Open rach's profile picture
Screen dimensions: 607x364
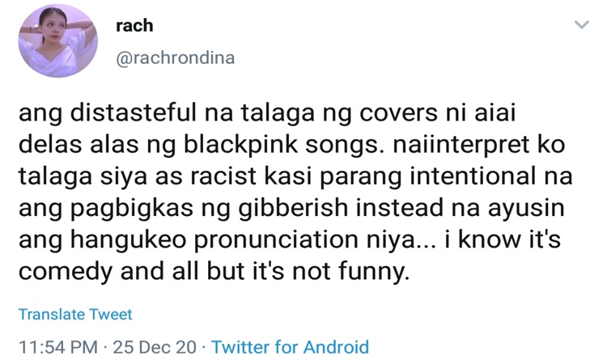58,41
